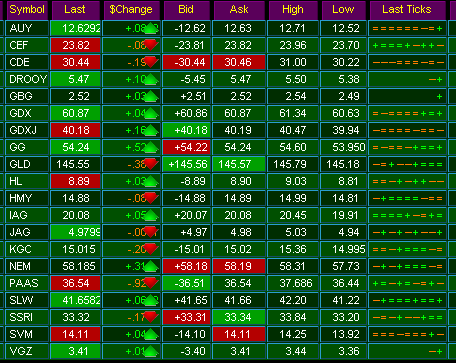The image size is (456, 363).
Task: Click the Last Ticks column header
Action: point(407,10)
